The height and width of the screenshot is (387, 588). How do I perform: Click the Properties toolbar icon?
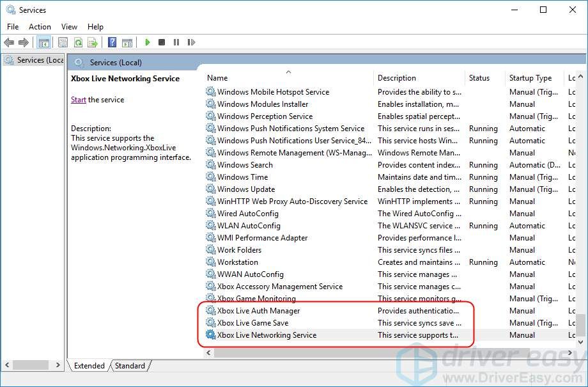(63, 42)
